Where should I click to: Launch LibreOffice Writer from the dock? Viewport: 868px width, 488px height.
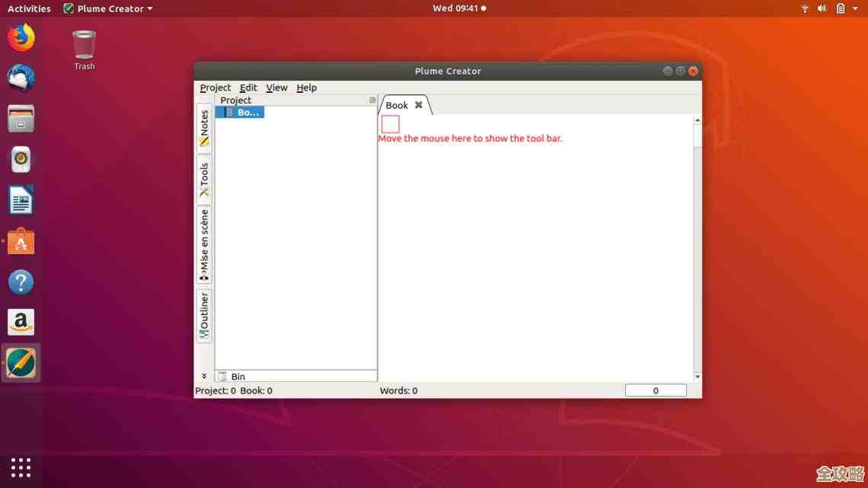[21, 201]
